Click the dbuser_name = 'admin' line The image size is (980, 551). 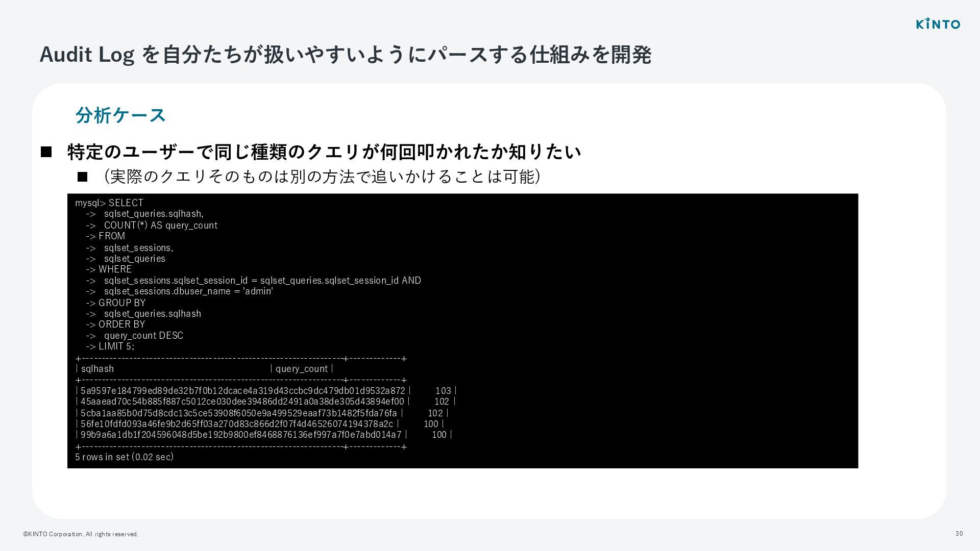pyautogui.click(x=179, y=291)
